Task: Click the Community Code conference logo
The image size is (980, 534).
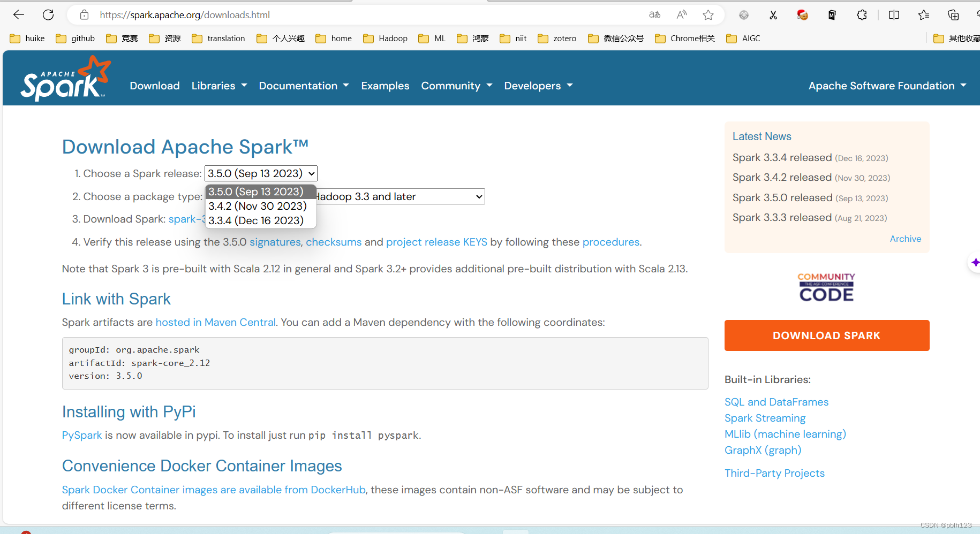Action: point(826,287)
